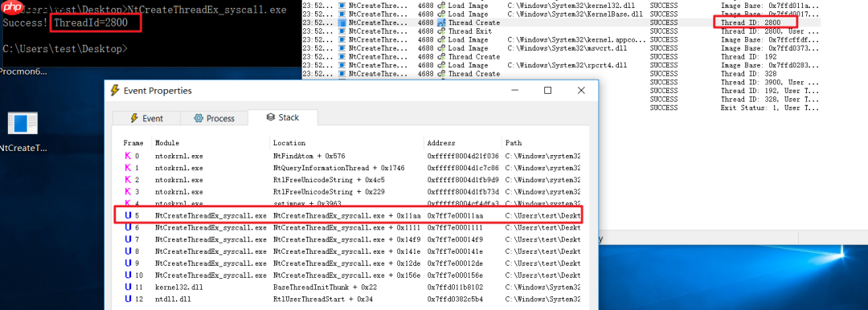
Task: Switch to the Process tab in Event Properties
Action: click(x=215, y=118)
